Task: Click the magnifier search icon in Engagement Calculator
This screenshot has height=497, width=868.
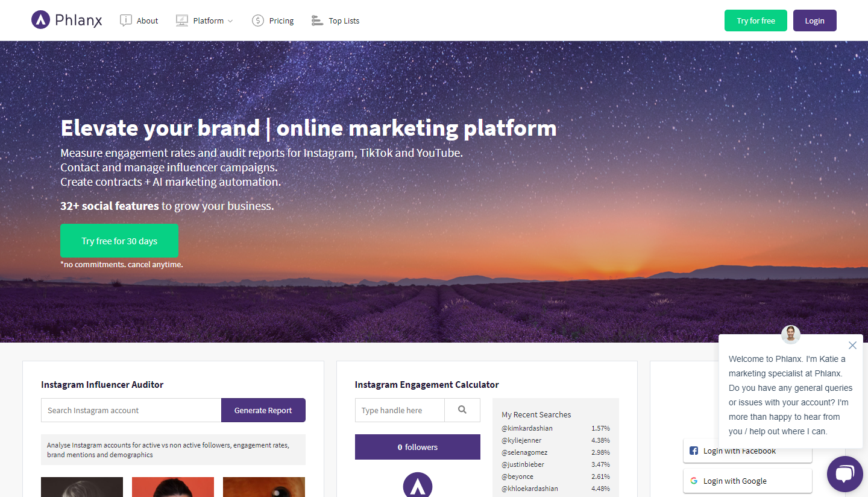Action: [462, 410]
